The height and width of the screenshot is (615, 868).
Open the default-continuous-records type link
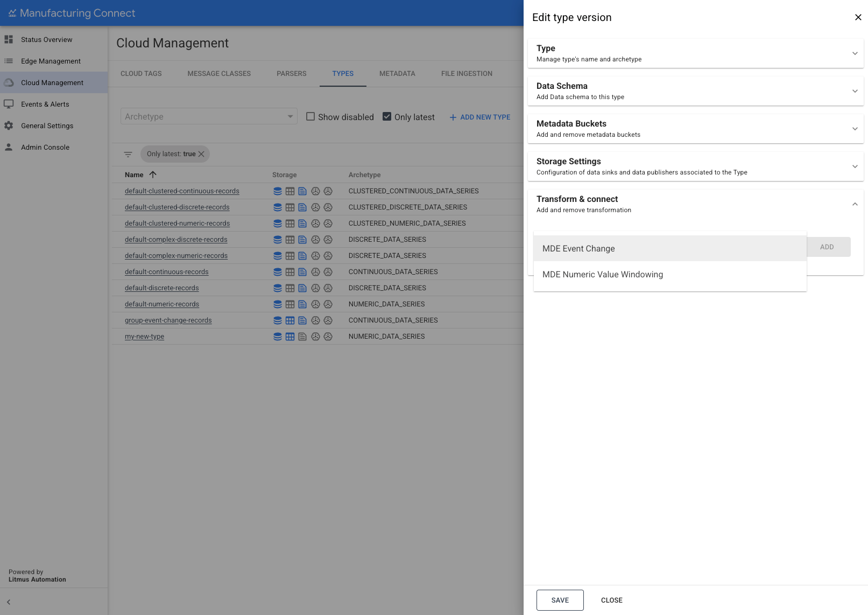click(x=166, y=272)
